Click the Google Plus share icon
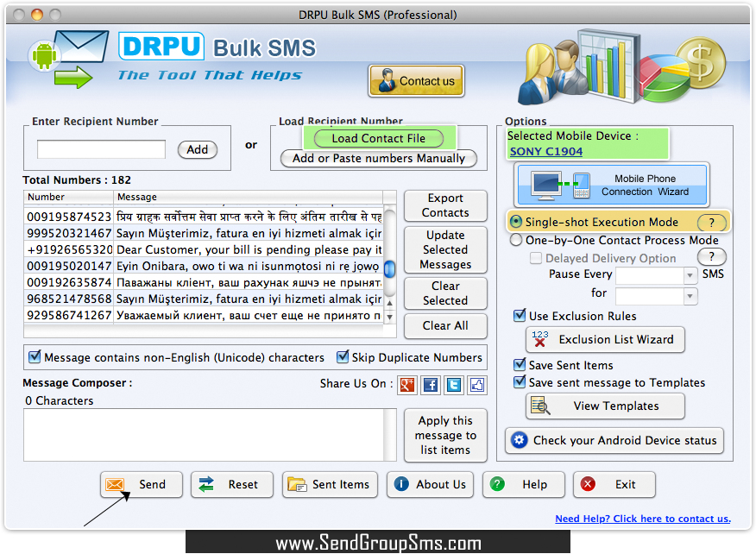Image resolution: width=756 pixels, height=554 pixels. click(x=407, y=385)
